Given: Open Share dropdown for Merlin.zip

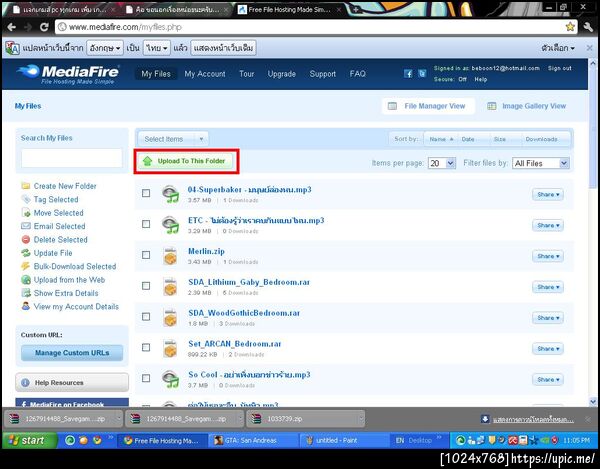Looking at the screenshot, I should tap(548, 256).
